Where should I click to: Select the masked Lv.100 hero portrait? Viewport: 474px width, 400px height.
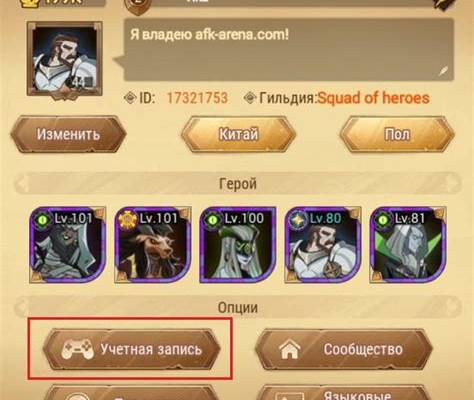(x=238, y=245)
